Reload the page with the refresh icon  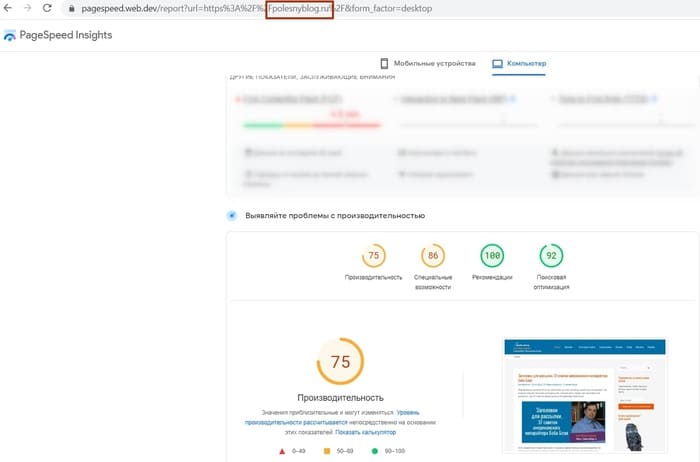click(47, 8)
